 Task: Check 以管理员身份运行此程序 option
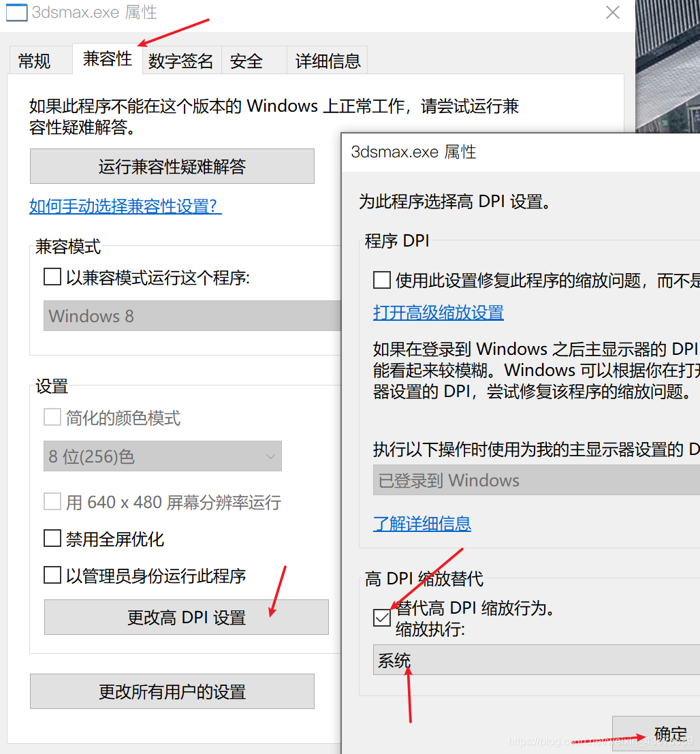pyautogui.click(x=52, y=575)
